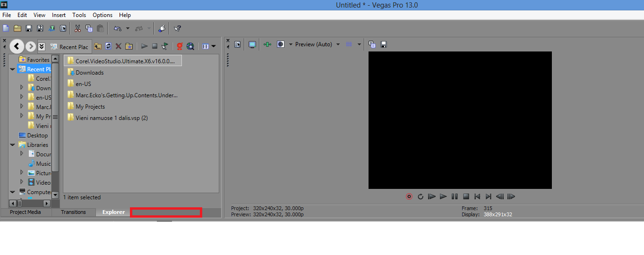Open a project with the folder icon
Image resolution: width=644 pixels, height=255 pixels.
click(x=17, y=28)
